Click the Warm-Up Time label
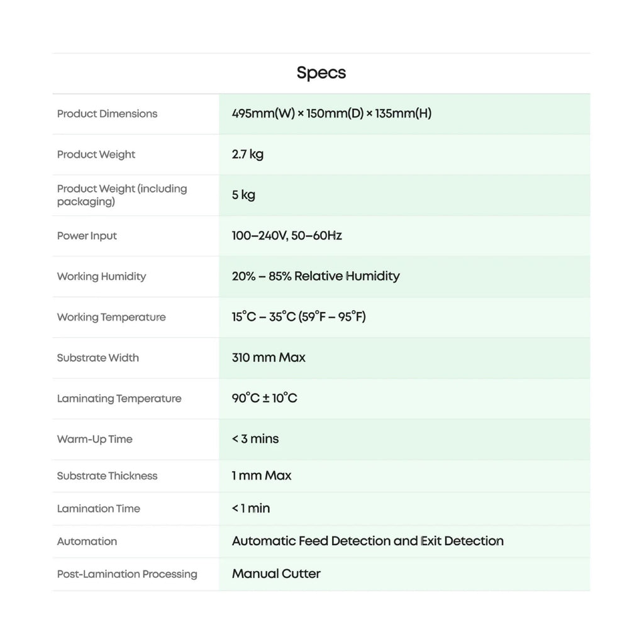 [94, 439]
